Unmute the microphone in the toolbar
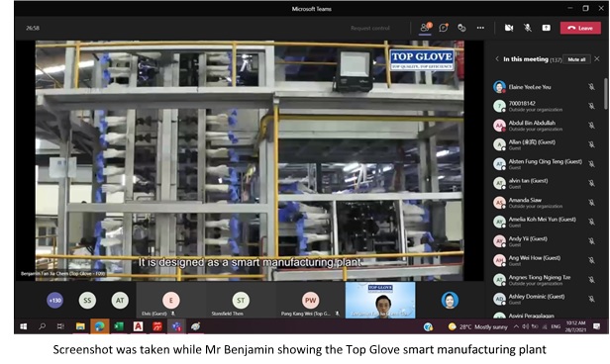 528,28
